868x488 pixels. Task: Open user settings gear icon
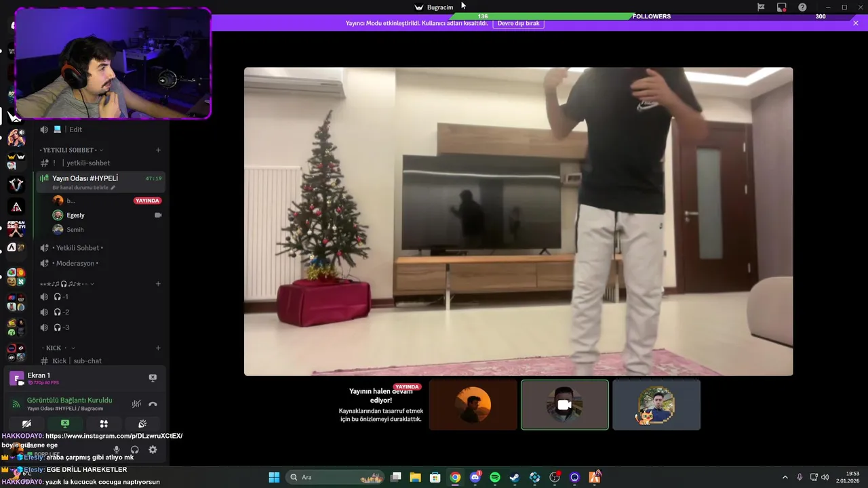153,449
